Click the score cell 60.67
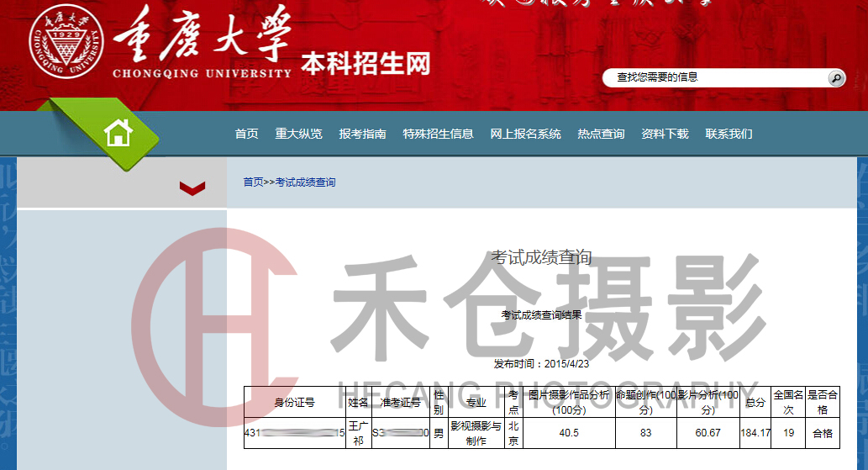 tap(708, 433)
